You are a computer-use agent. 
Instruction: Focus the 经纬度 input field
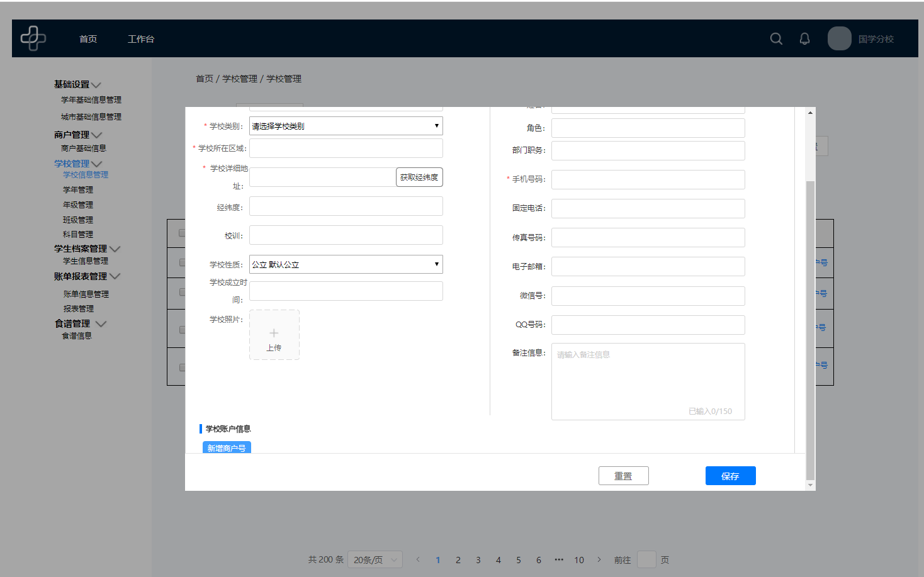(x=346, y=206)
